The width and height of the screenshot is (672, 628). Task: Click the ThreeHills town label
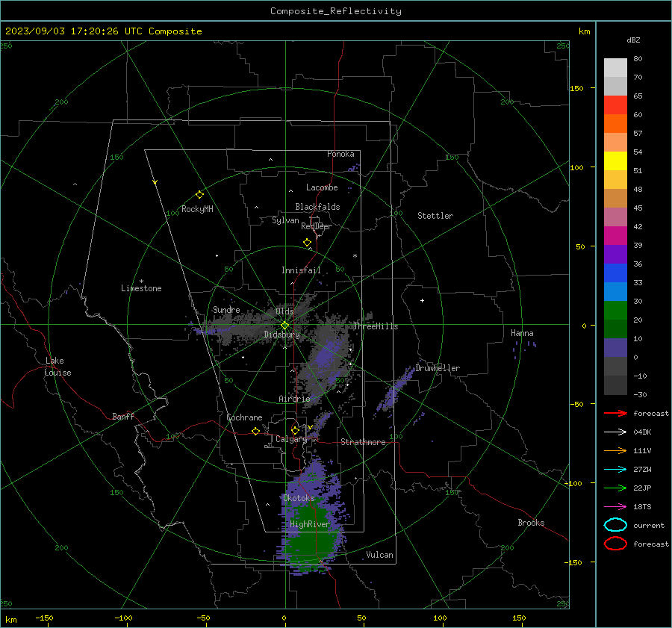click(x=376, y=326)
